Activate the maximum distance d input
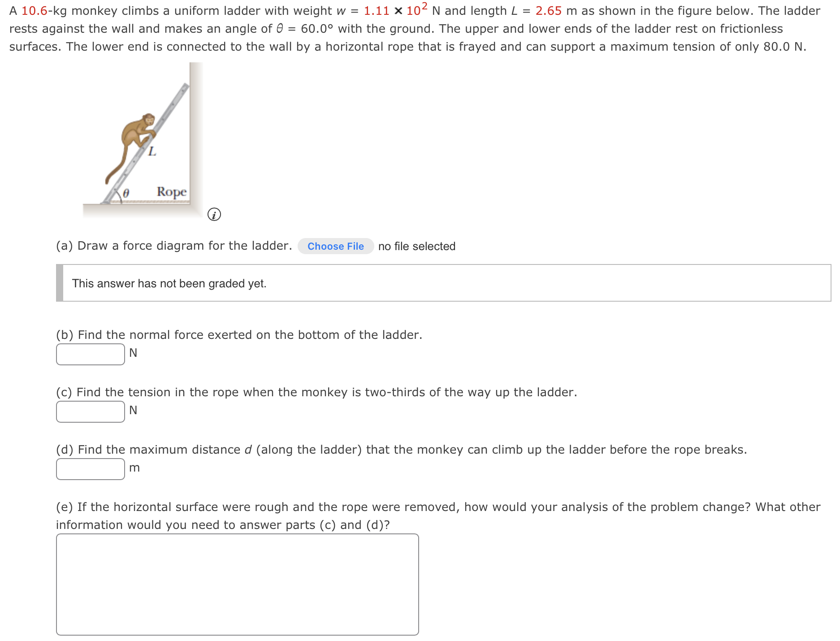The height and width of the screenshot is (641, 840). click(91, 469)
